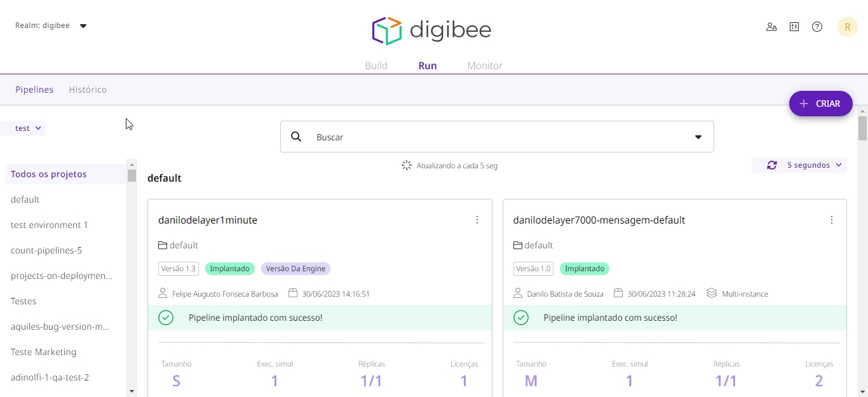Open the test environment dropdown
The height and width of the screenshot is (397, 868).
[29, 128]
